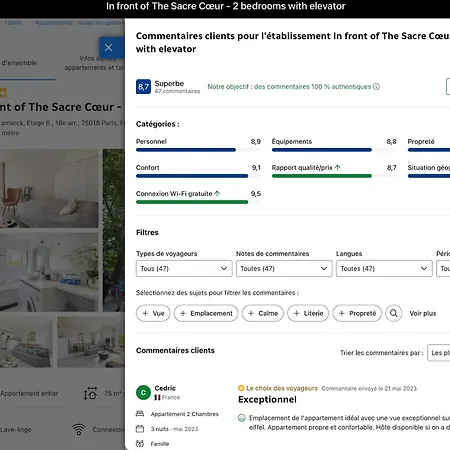Click the France flag icon
450x450 pixels.
point(157,397)
